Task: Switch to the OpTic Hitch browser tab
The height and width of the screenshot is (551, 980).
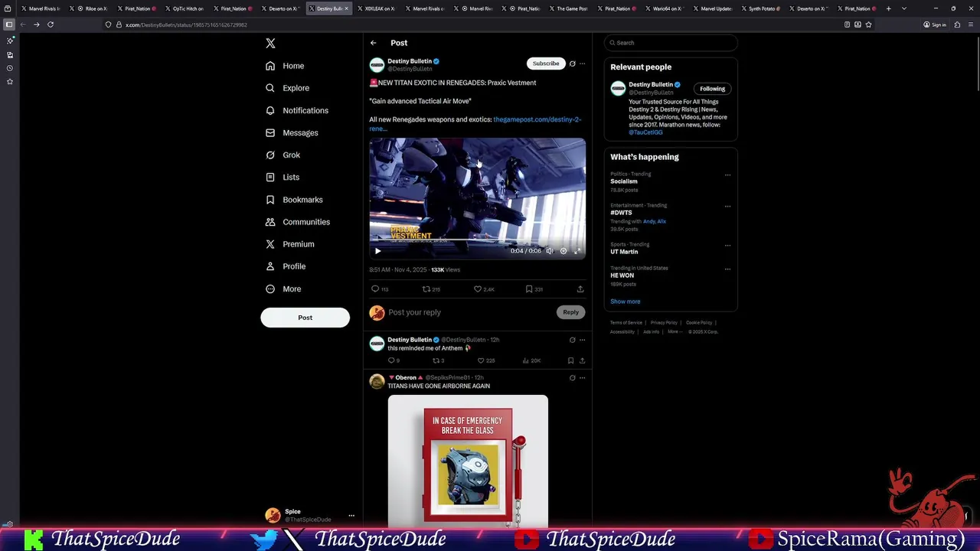Action: click(186, 8)
